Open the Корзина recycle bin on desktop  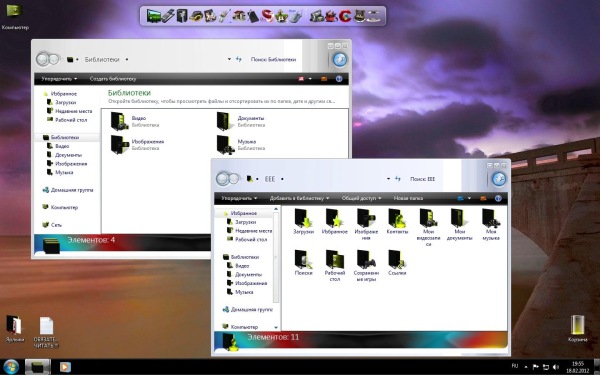tap(577, 328)
